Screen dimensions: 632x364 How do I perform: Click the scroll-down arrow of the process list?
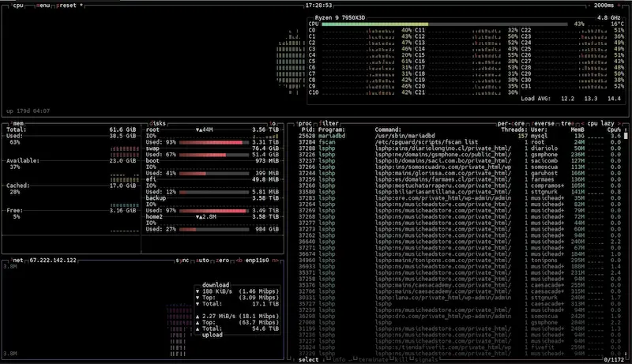click(x=626, y=354)
